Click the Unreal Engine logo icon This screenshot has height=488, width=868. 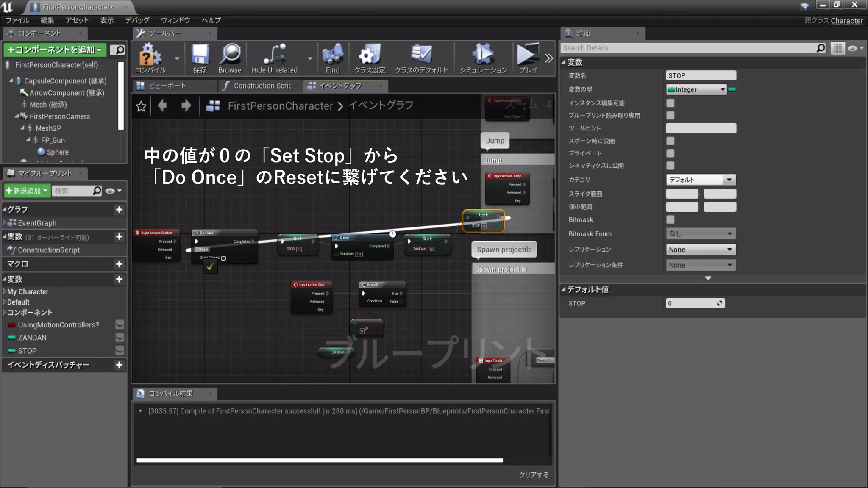[x=7, y=7]
